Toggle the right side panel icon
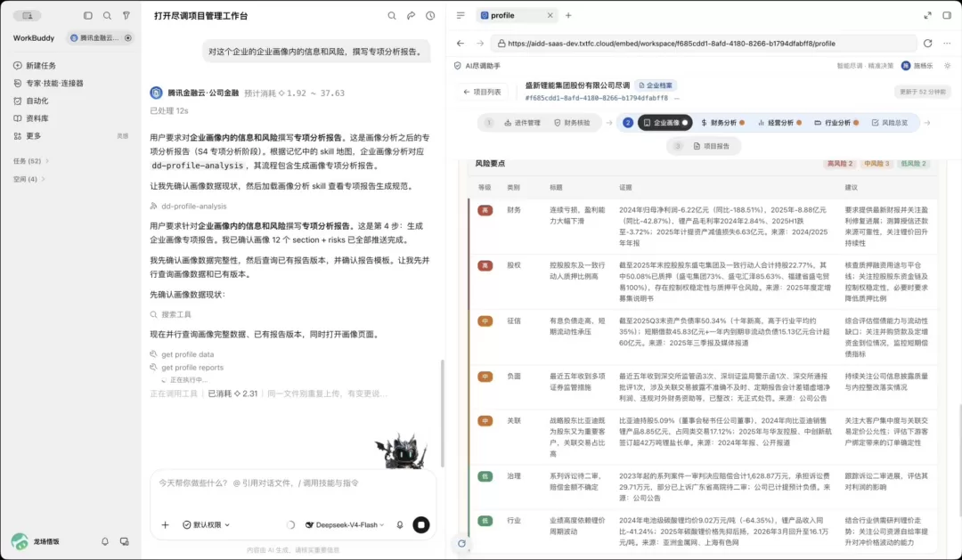This screenshot has width=962, height=560. point(947,16)
